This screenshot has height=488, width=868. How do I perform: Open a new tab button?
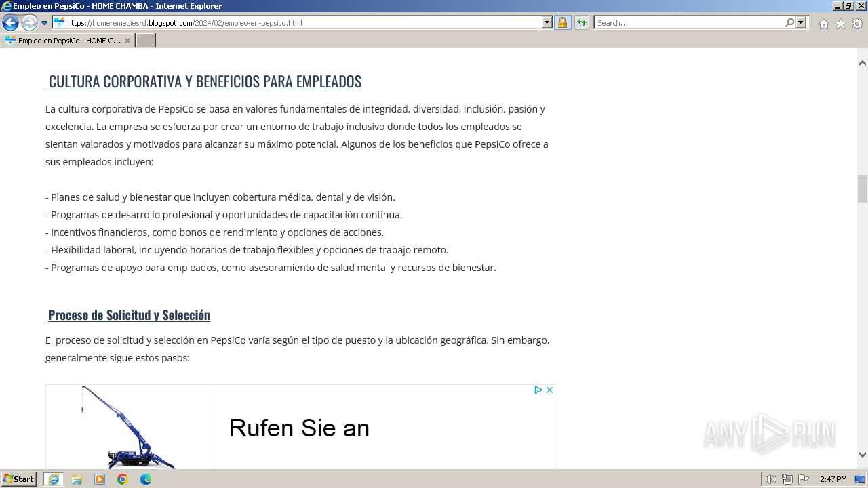(145, 41)
